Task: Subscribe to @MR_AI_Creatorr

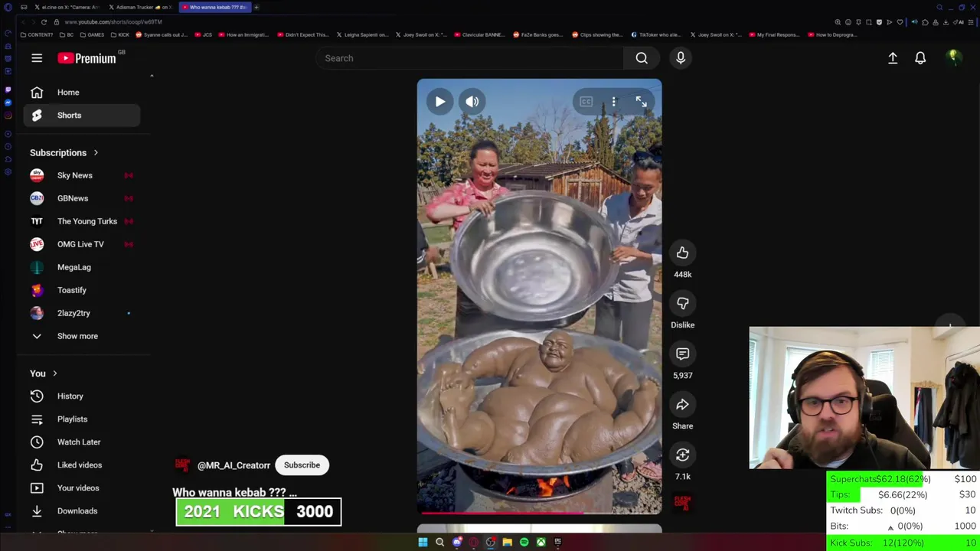Action: coord(302,465)
